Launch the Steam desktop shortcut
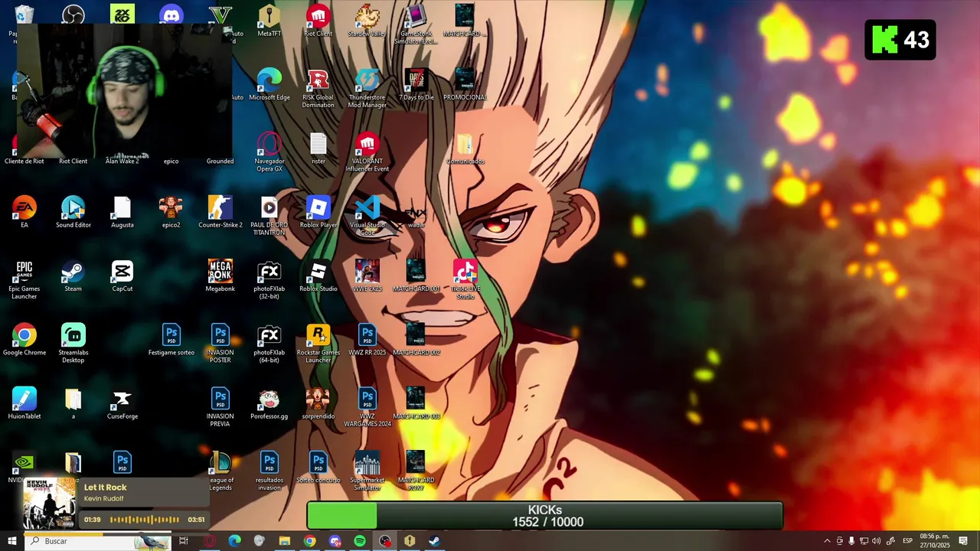The height and width of the screenshot is (551, 980). (x=73, y=275)
